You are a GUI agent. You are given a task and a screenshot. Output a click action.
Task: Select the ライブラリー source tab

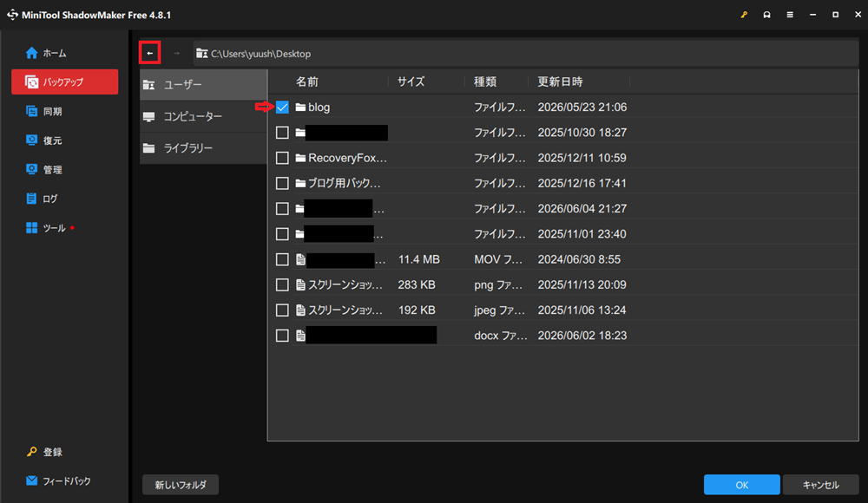click(203, 148)
